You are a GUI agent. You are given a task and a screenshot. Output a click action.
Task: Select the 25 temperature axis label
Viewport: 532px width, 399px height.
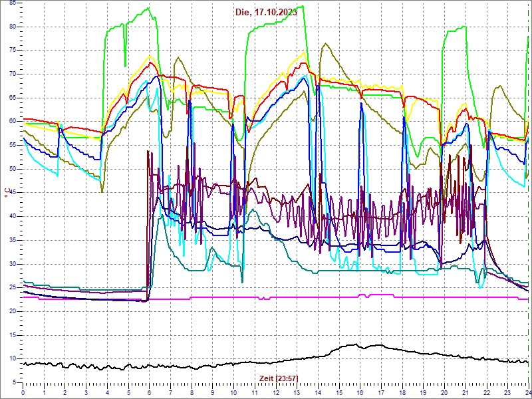click(13, 288)
